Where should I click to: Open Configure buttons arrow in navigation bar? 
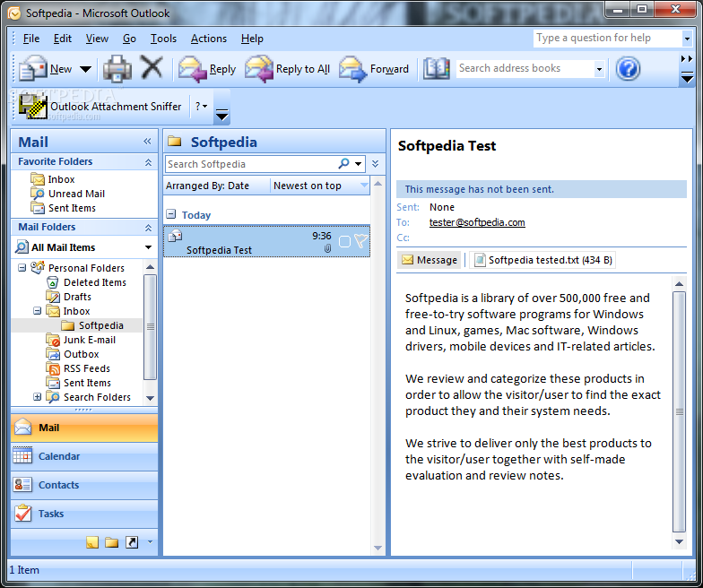click(x=151, y=542)
